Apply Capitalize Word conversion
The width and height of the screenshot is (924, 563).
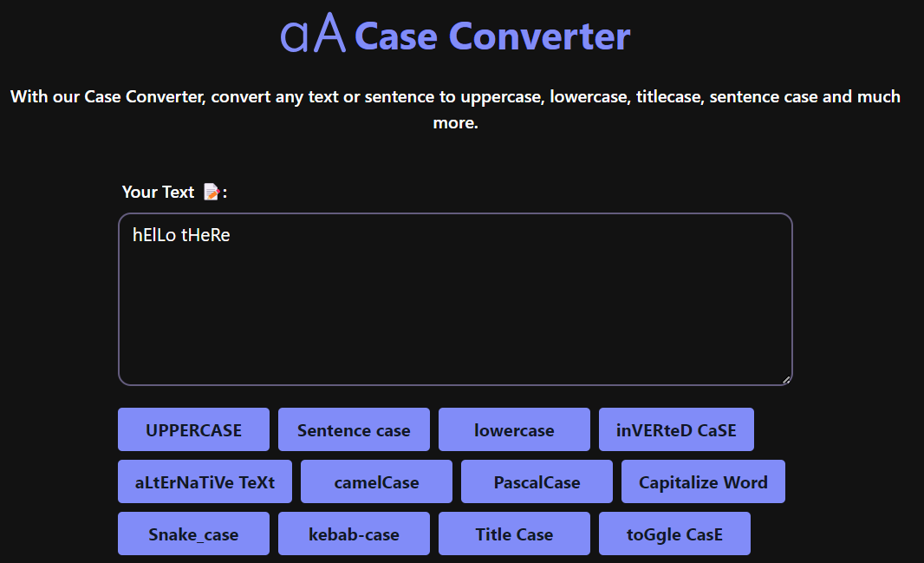(703, 481)
